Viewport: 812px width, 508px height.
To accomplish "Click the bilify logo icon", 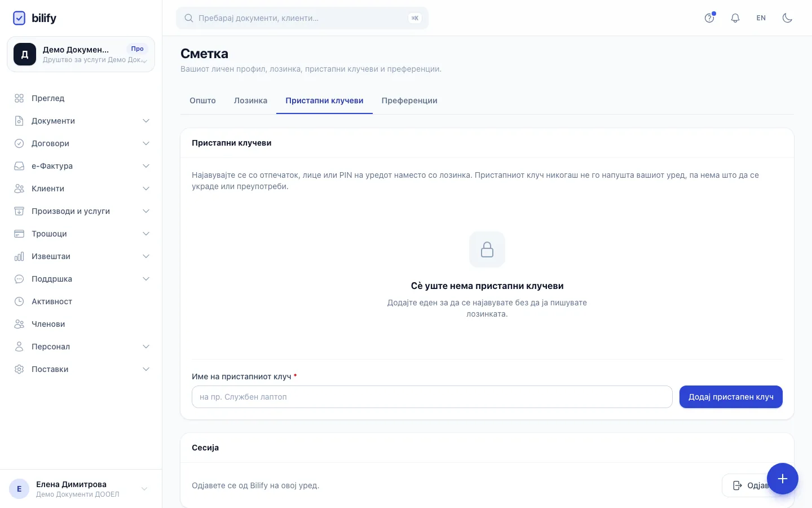I will pyautogui.click(x=19, y=18).
